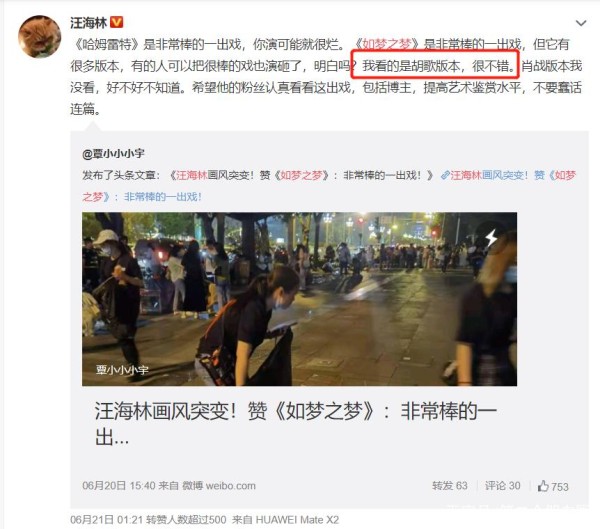
Task: Expand the post options chevron arrow
Action: click(x=581, y=23)
